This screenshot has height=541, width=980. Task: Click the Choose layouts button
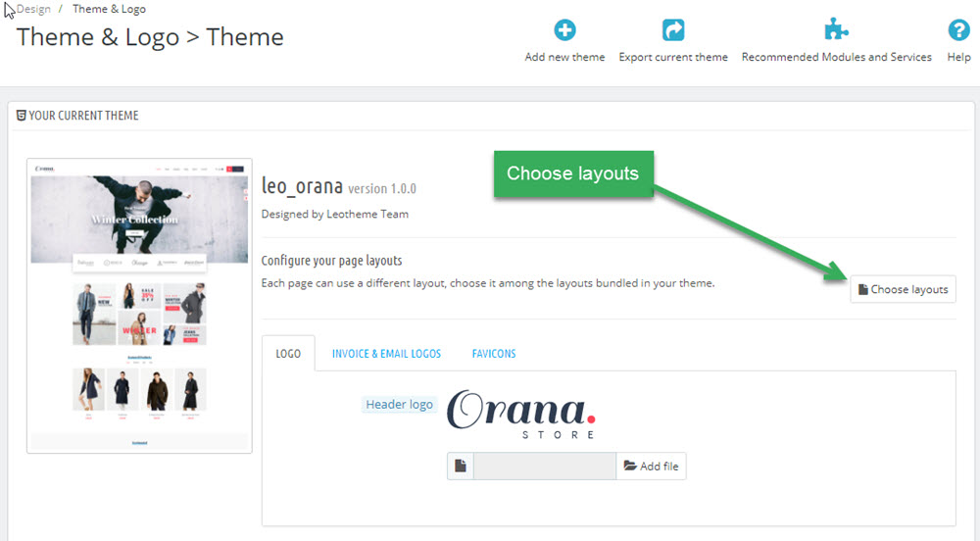tap(903, 289)
